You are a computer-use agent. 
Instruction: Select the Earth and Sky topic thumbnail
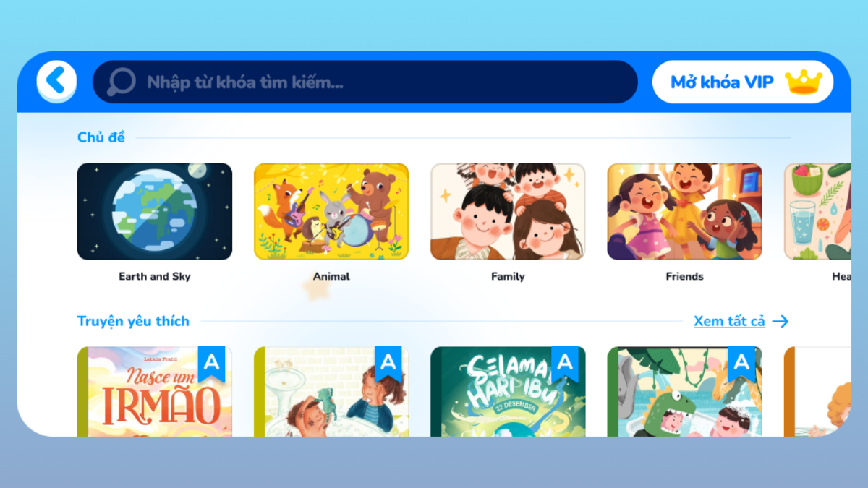(155, 211)
